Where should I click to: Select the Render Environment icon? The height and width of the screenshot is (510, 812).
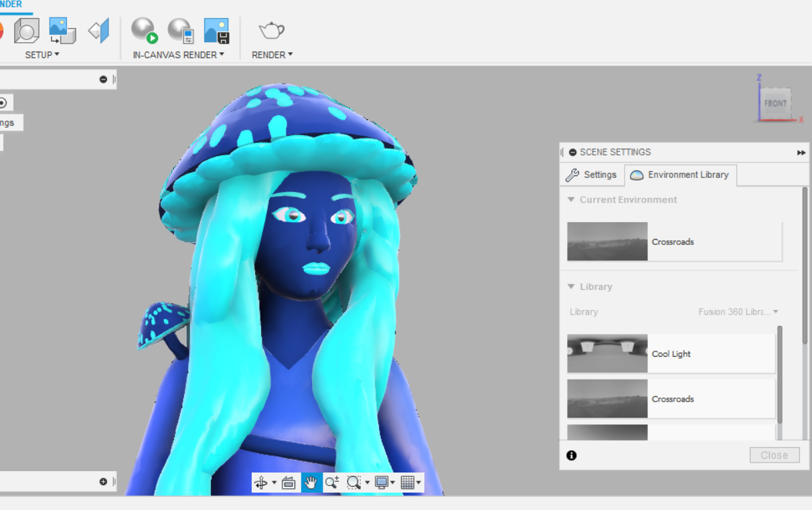tap(62, 31)
